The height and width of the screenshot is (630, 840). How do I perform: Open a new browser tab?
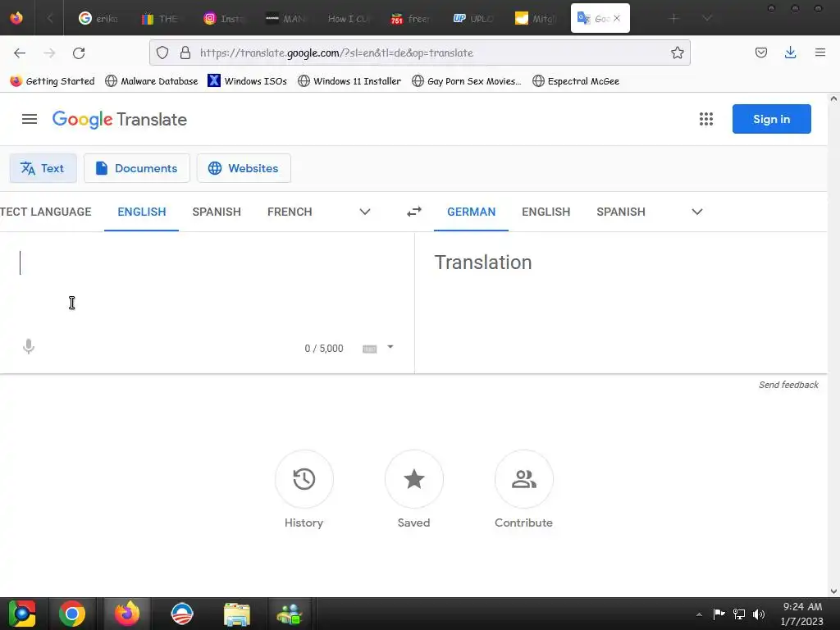pyautogui.click(x=674, y=18)
